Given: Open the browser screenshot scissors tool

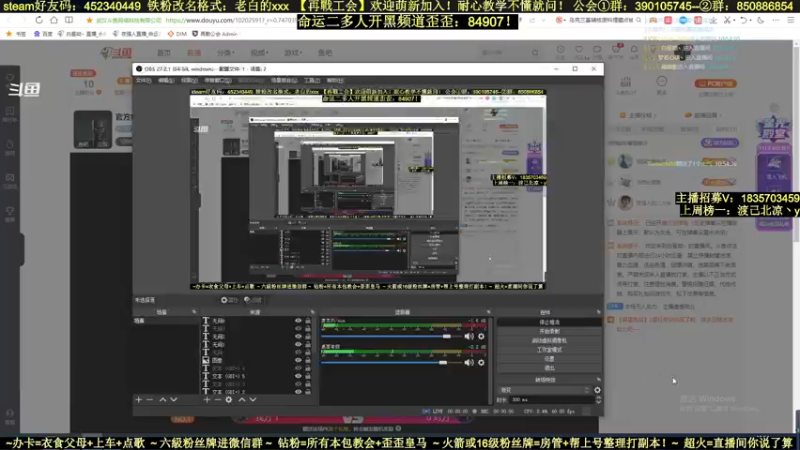Looking at the screenshot, I should (x=728, y=20).
